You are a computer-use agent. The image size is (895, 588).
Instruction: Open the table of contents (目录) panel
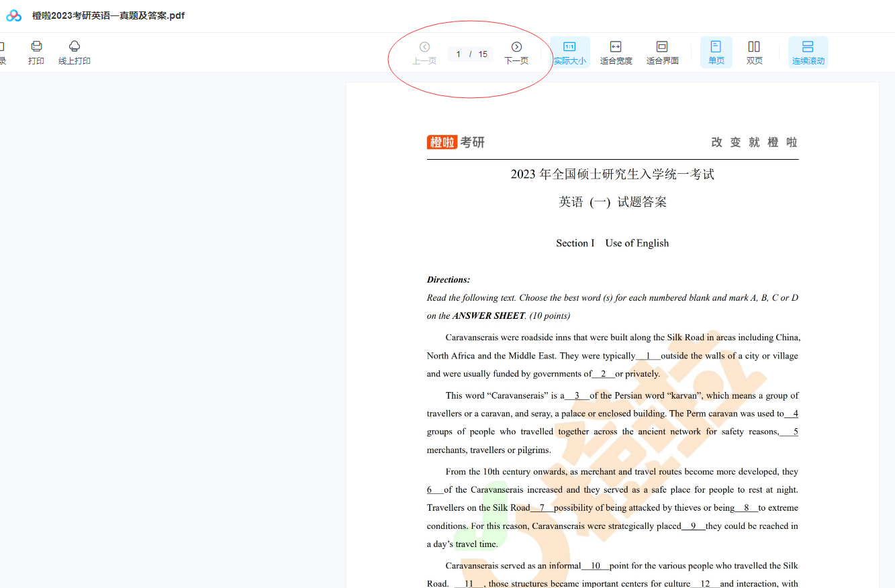pos(2,52)
